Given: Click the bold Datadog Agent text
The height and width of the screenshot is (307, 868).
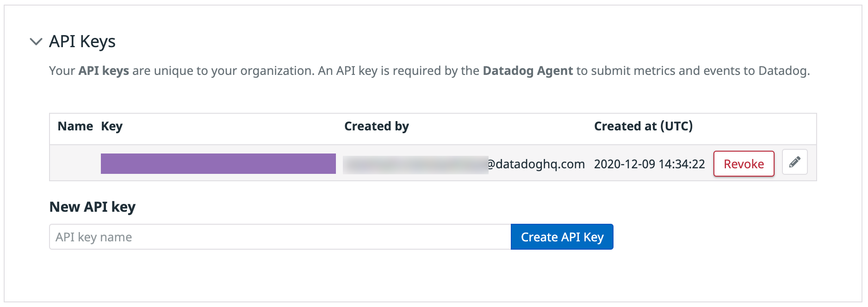Looking at the screenshot, I should [x=527, y=71].
